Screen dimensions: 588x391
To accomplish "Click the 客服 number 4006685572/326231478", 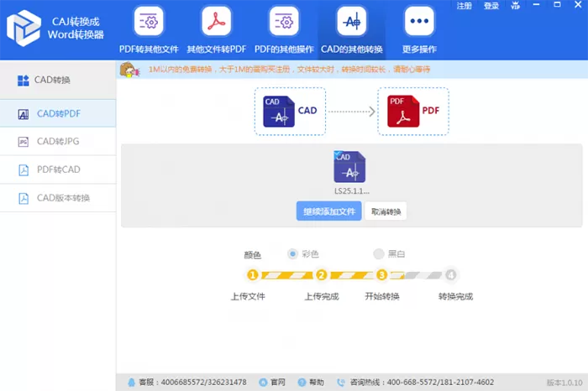I will click(x=203, y=383).
